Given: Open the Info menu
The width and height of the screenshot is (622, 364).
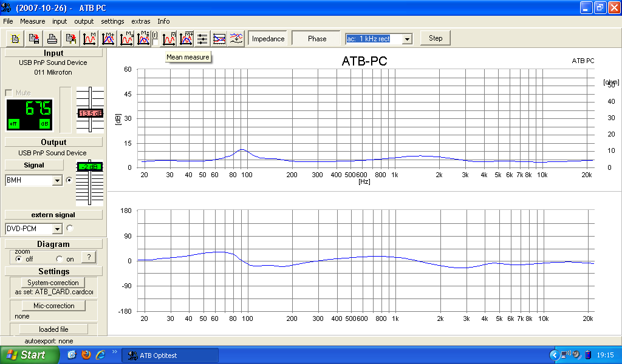Looking at the screenshot, I should coord(163,21).
